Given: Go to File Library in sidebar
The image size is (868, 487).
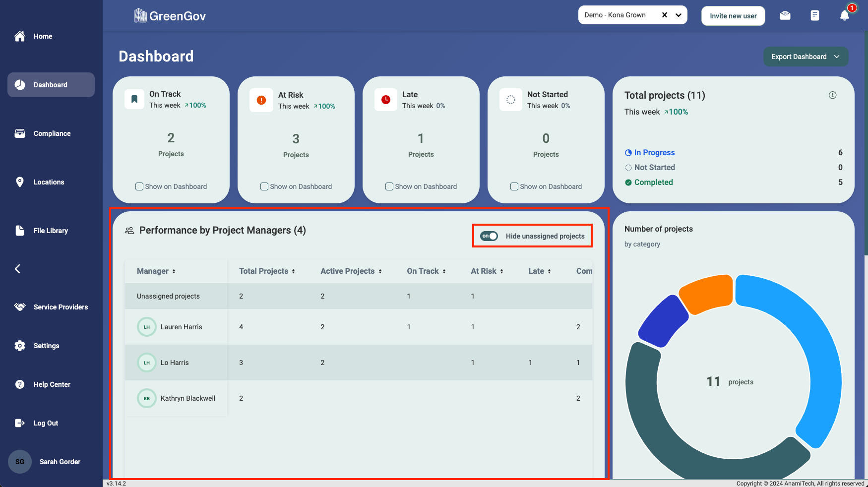Looking at the screenshot, I should pyautogui.click(x=50, y=231).
